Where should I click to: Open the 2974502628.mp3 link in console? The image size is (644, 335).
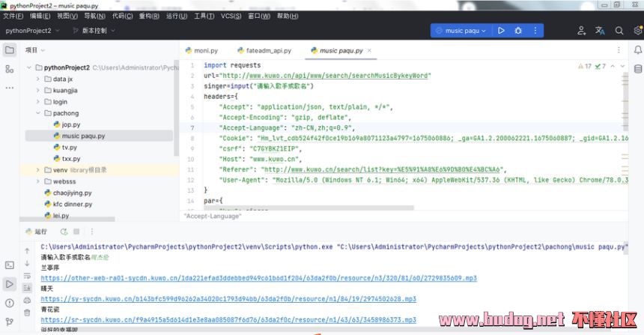[228, 299]
